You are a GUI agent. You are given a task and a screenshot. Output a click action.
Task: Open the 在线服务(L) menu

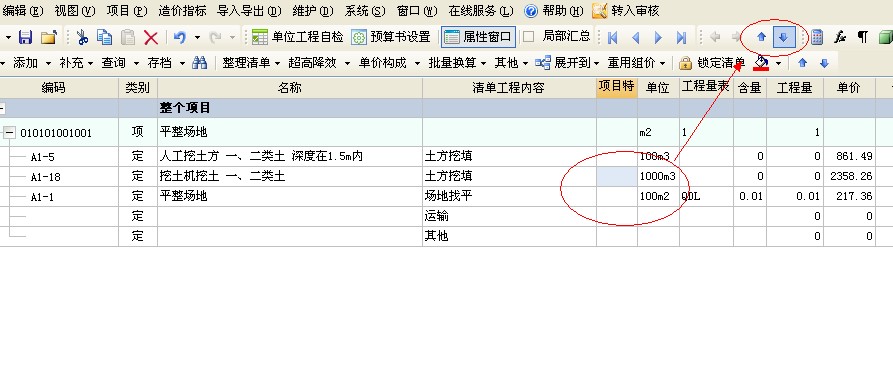click(481, 11)
